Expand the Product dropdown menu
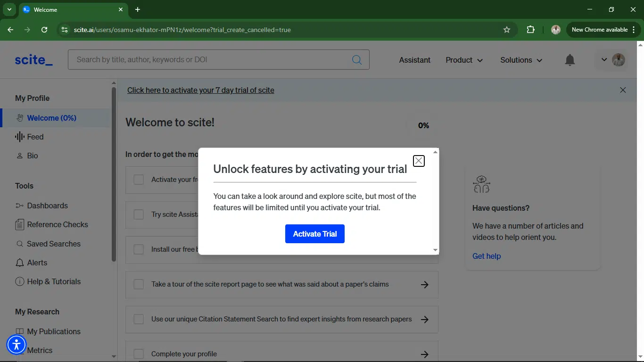Viewport: 644px width, 362px height. (464, 60)
